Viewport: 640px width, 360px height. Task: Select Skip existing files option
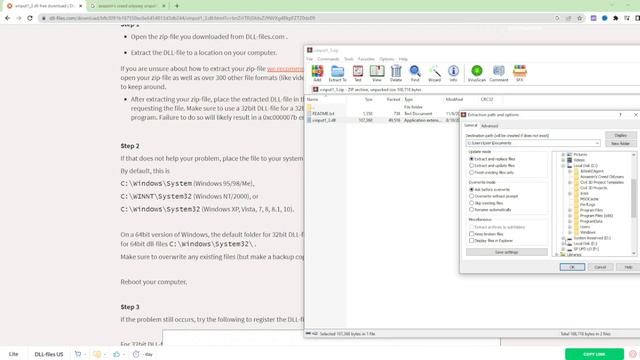point(471,203)
